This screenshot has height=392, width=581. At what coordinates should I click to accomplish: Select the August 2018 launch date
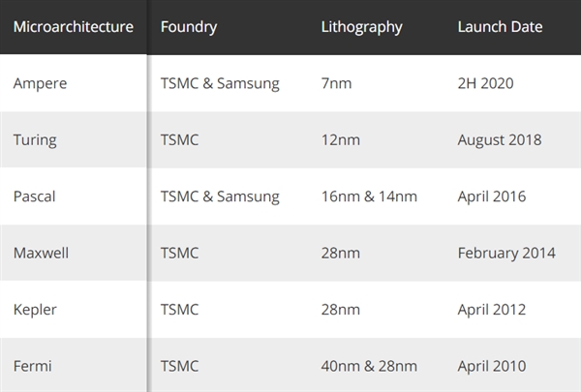coord(500,139)
